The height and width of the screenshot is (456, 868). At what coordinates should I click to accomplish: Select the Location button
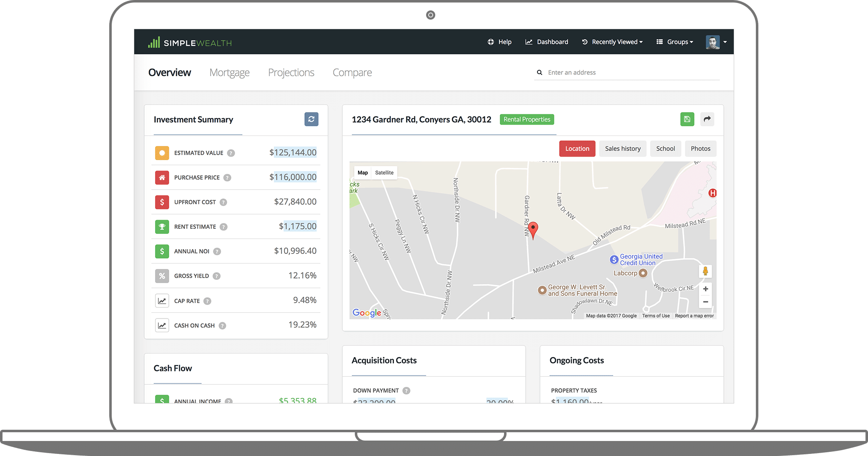pos(577,148)
